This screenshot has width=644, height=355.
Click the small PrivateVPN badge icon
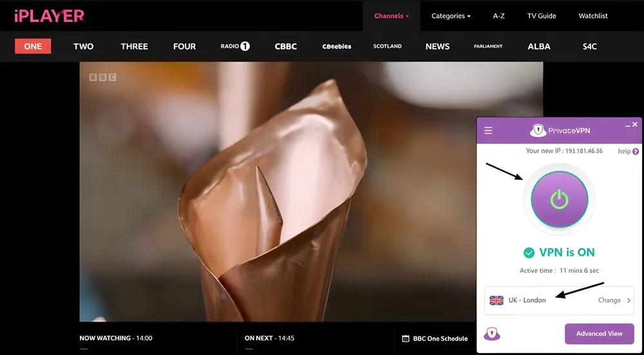tap(491, 334)
